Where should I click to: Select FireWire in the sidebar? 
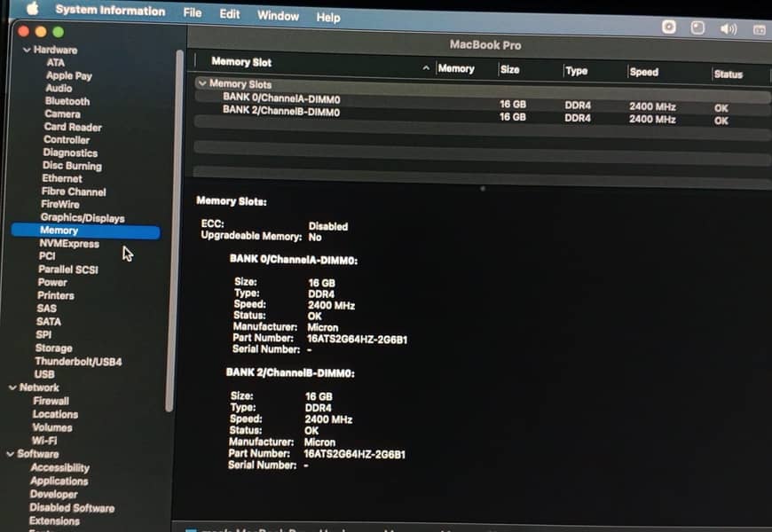60,204
